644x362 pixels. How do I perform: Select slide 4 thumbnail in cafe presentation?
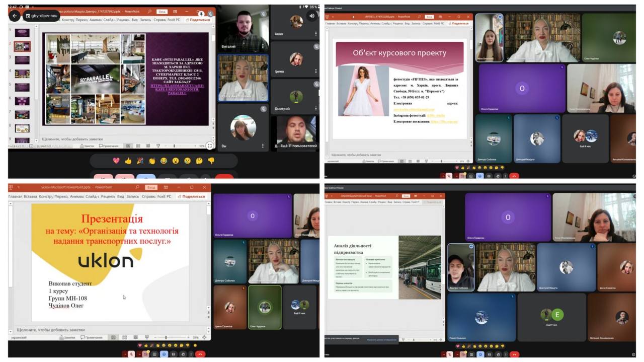point(22,74)
